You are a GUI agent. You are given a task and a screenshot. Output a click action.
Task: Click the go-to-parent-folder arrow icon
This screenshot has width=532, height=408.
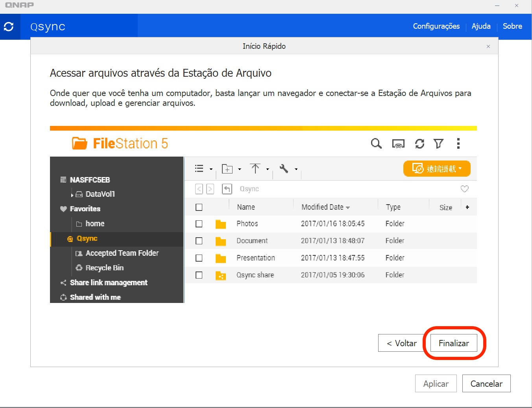click(x=227, y=189)
